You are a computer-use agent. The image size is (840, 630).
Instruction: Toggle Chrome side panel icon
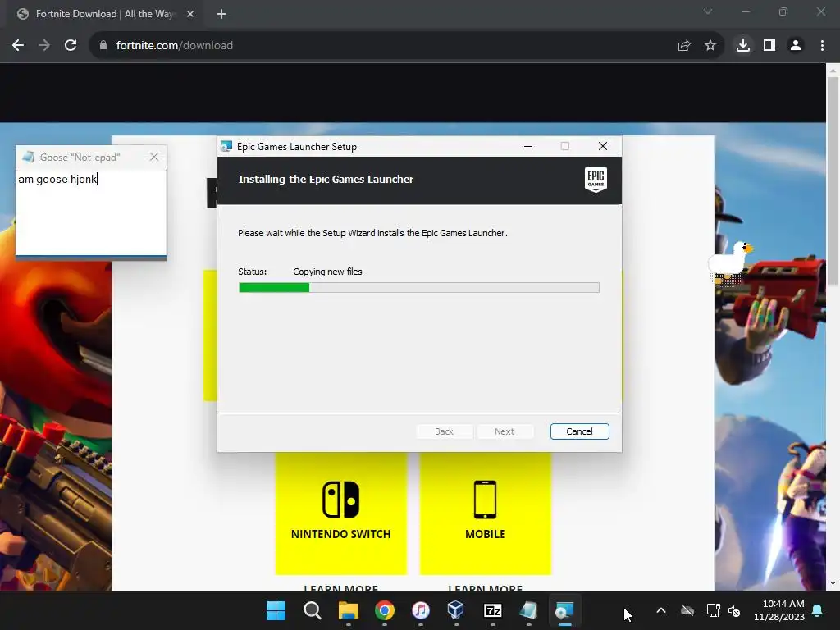point(769,46)
